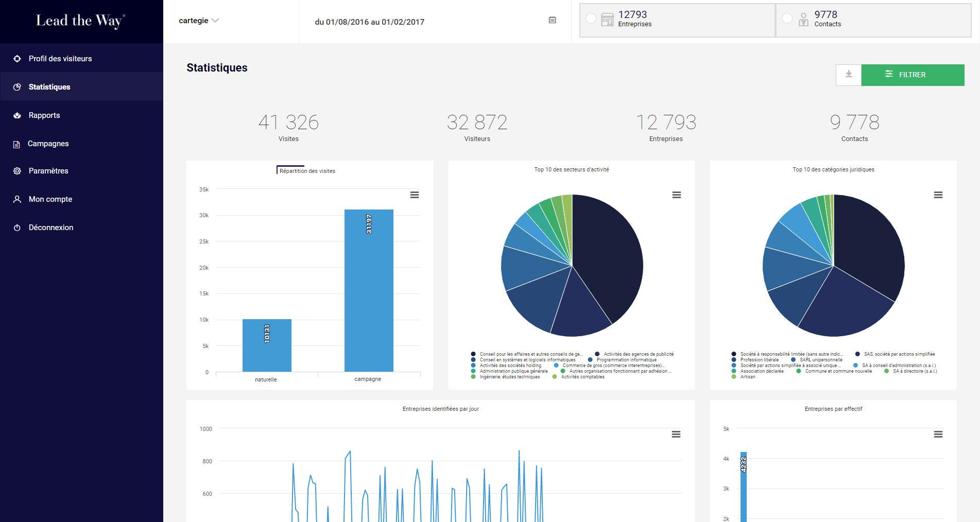Click the '9 778' Contacts figure
980x522 pixels.
point(855,123)
